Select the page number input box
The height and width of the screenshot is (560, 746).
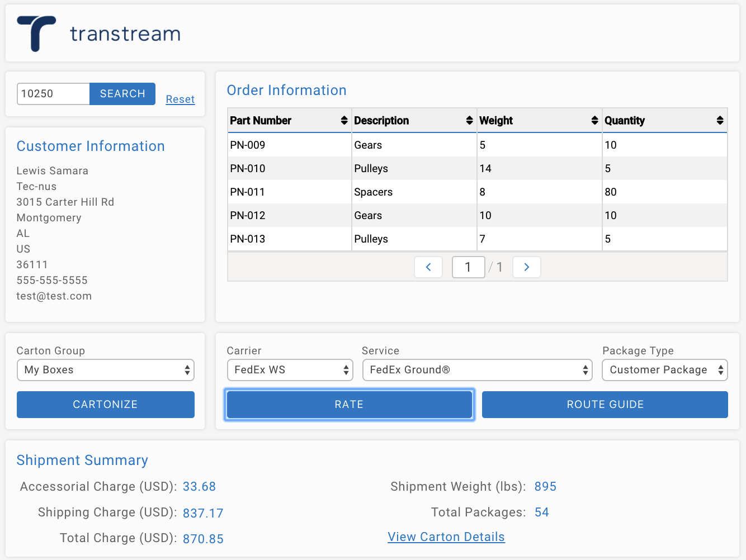(x=468, y=267)
